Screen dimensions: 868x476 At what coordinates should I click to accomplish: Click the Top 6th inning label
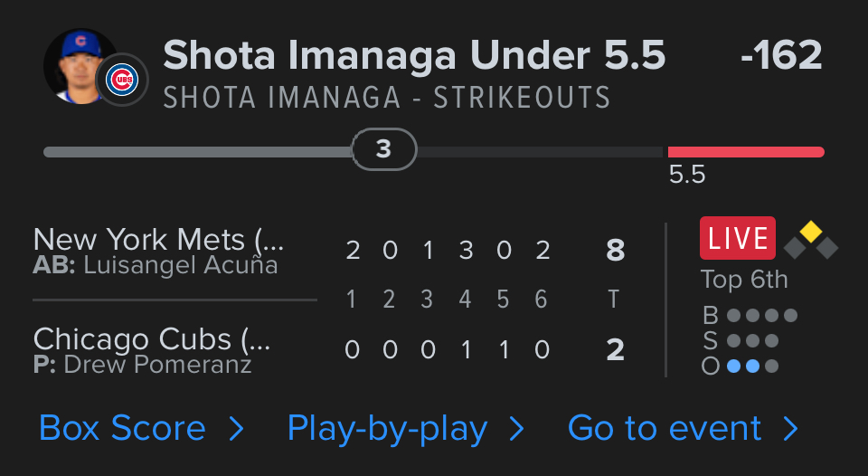[x=744, y=280]
